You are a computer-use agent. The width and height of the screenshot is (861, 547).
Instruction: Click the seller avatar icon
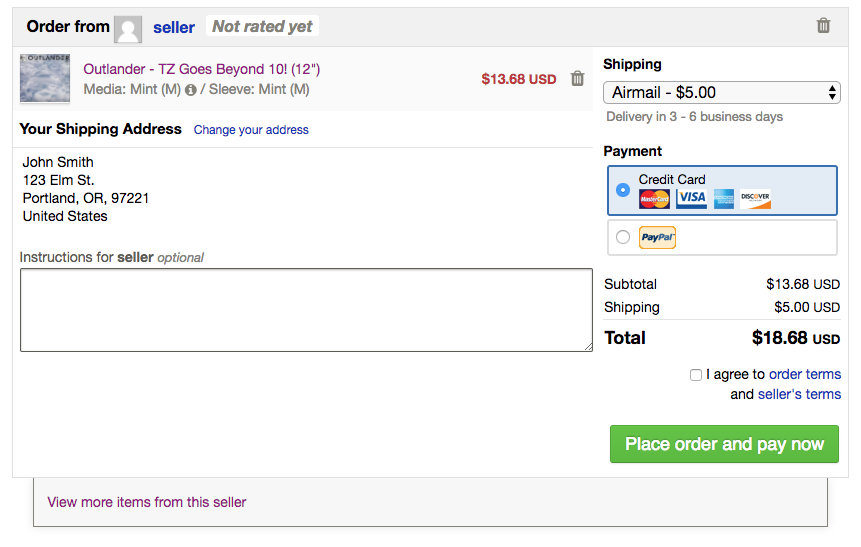(128, 28)
